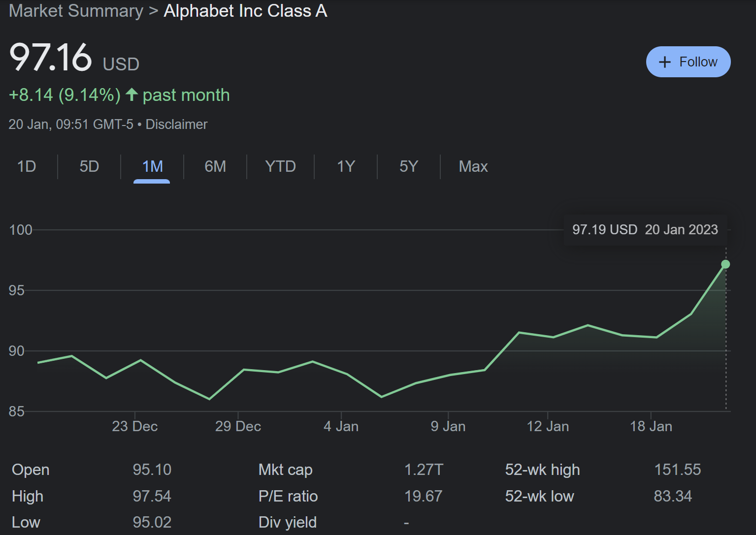Viewport: 756px width, 535px height.
Task: Click the 18 Jan axis label
Action: pos(651,426)
